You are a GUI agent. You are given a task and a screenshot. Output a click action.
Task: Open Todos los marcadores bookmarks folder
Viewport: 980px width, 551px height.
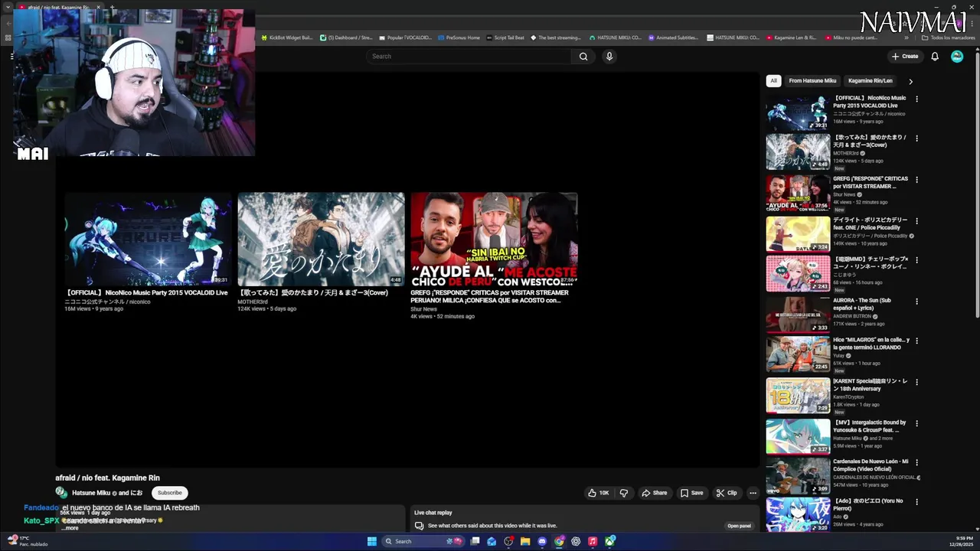(948, 37)
